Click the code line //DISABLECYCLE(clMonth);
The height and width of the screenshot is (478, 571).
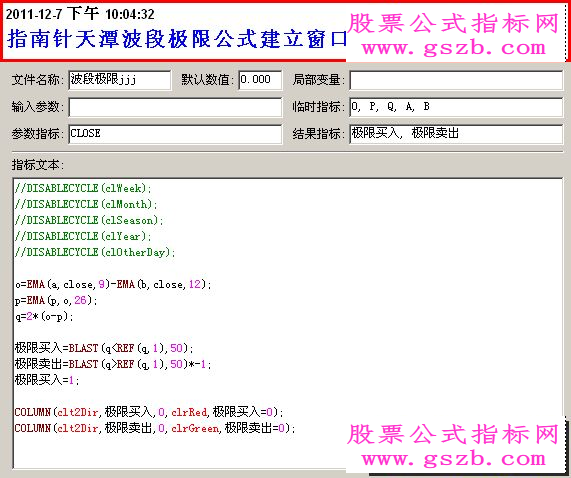tap(86, 205)
